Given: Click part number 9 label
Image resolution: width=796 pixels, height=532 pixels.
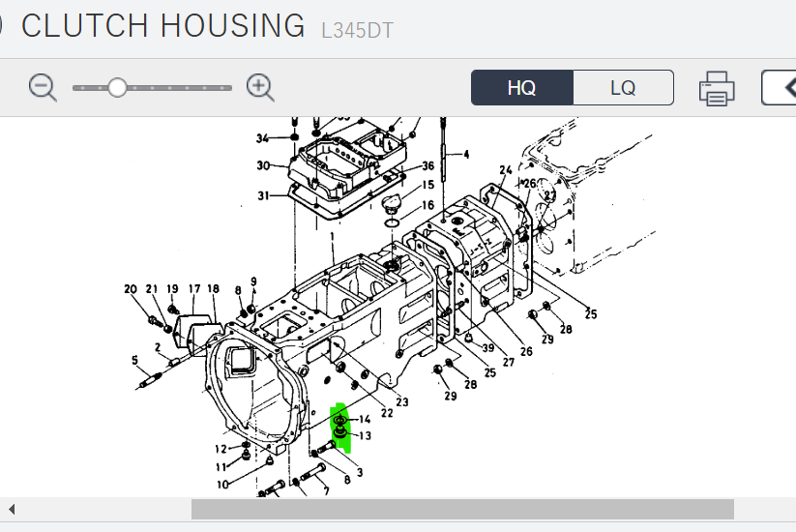Looking at the screenshot, I should (x=253, y=281).
